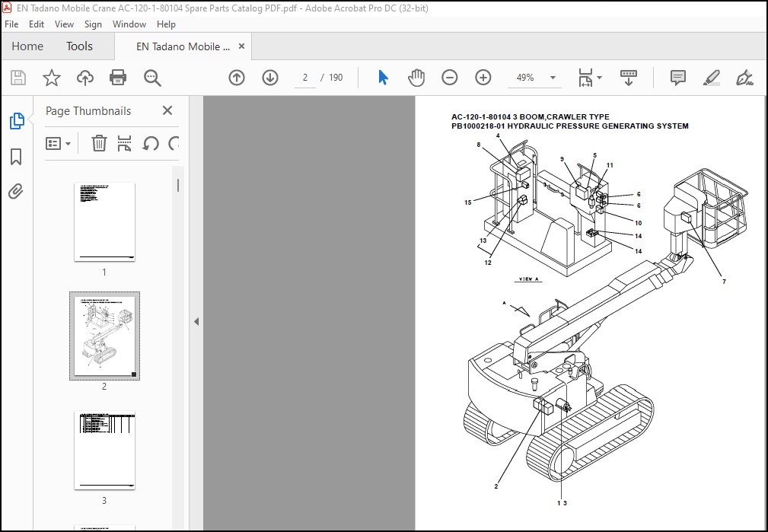
Task: Show the Bookmarks panel icon
Action: pyautogui.click(x=16, y=157)
